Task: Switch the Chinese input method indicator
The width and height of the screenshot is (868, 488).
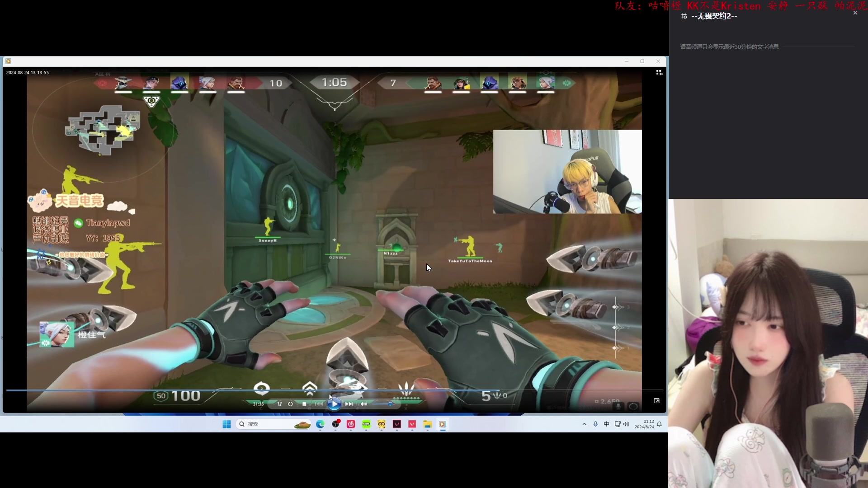Action: pos(606,424)
